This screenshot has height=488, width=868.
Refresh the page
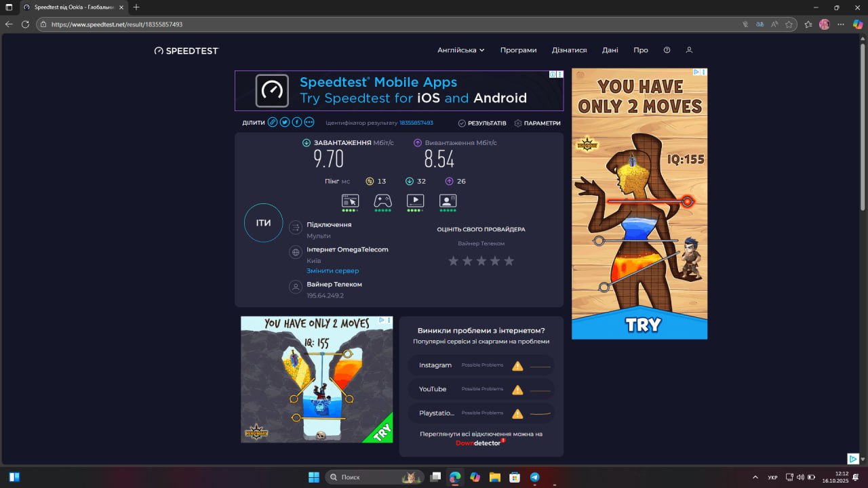[x=25, y=24]
